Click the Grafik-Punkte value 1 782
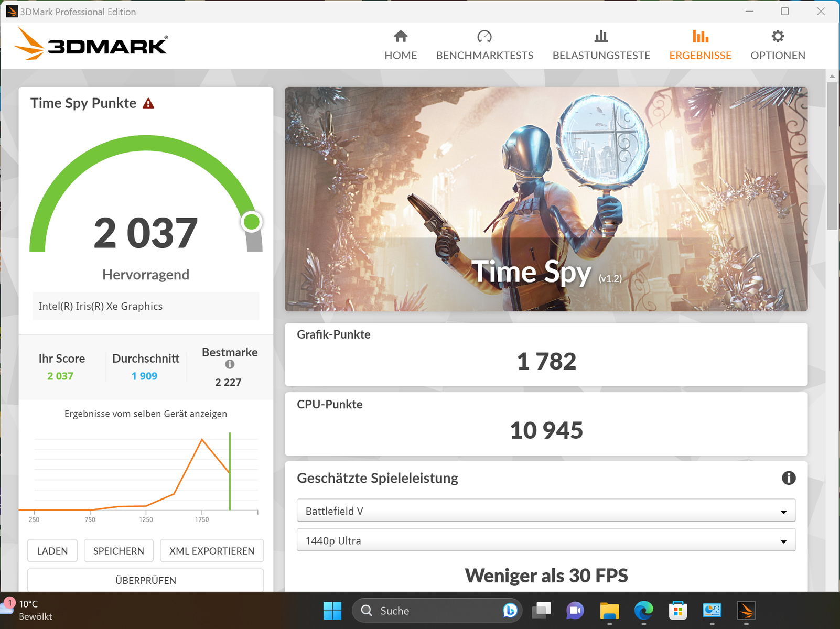The height and width of the screenshot is (629, 840). pos(546,361)
